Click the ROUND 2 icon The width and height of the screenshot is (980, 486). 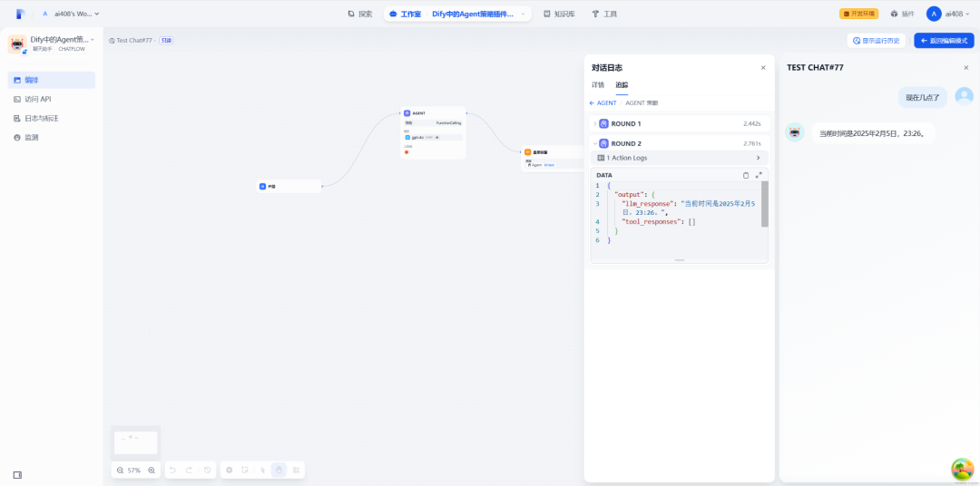click(x=603, y=143)
